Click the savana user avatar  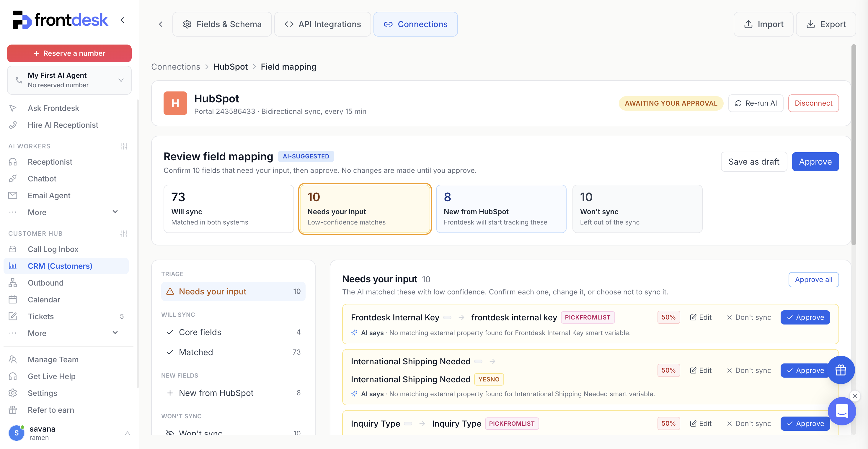coord(17,433)
